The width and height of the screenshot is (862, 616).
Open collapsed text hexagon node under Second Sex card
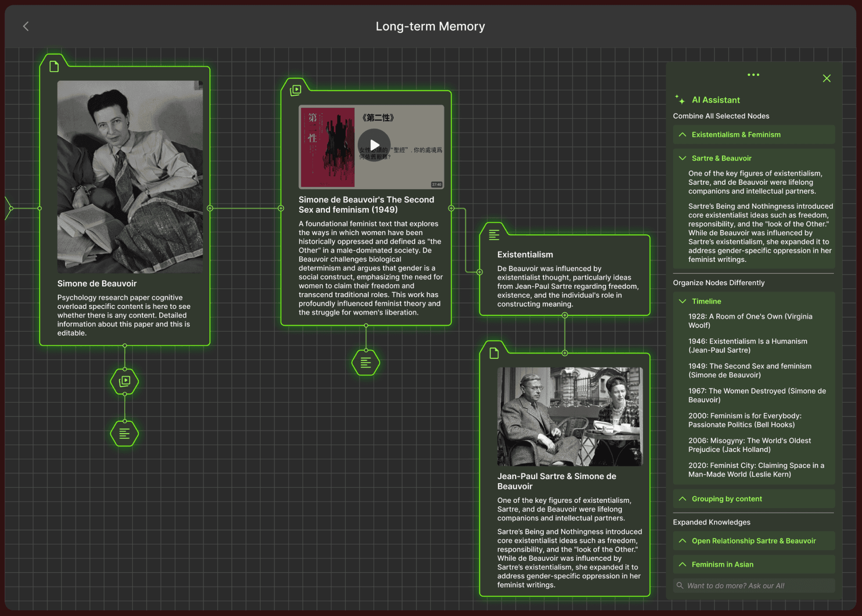tap(366, 362)
